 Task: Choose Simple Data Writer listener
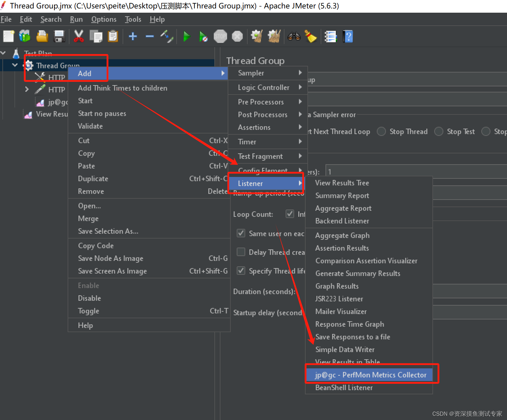(369, 350)
